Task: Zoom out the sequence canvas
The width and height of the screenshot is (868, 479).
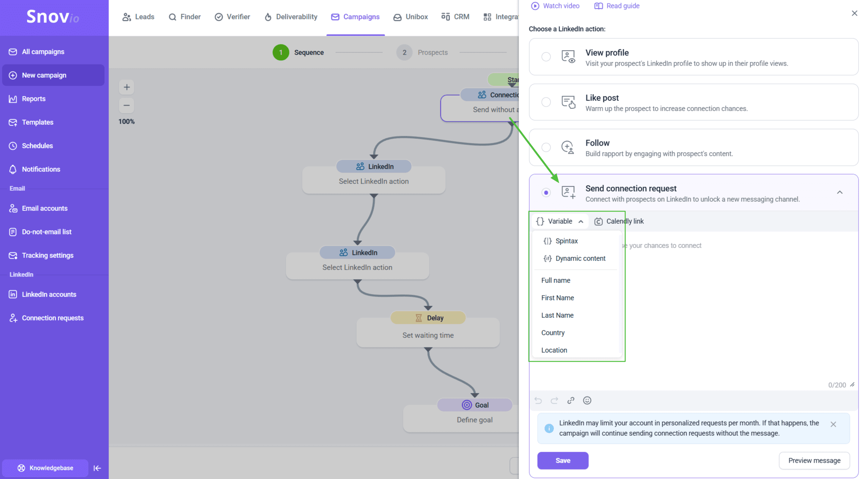Action: coord(127,105)
